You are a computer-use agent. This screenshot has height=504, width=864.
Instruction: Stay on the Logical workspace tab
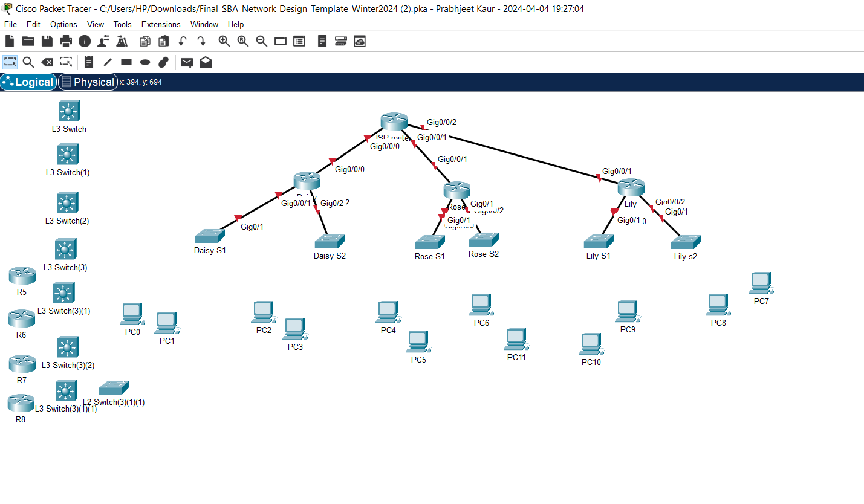(x=28, y=82)
